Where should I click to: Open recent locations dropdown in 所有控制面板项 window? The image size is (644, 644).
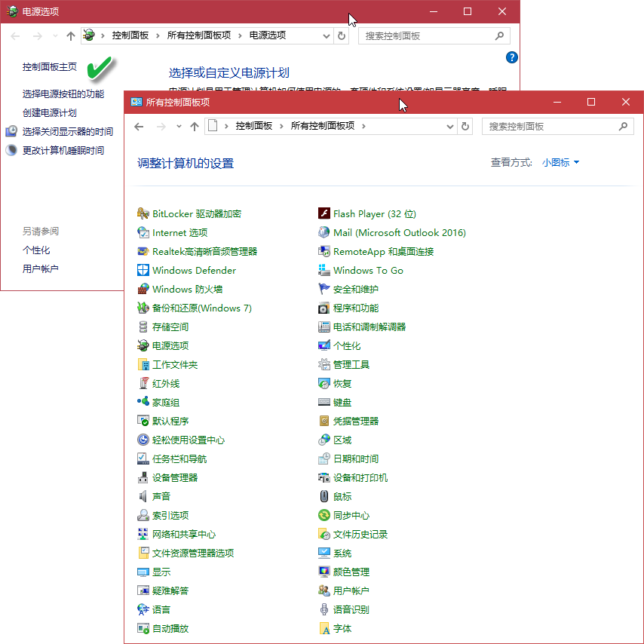tap(179, 127)
